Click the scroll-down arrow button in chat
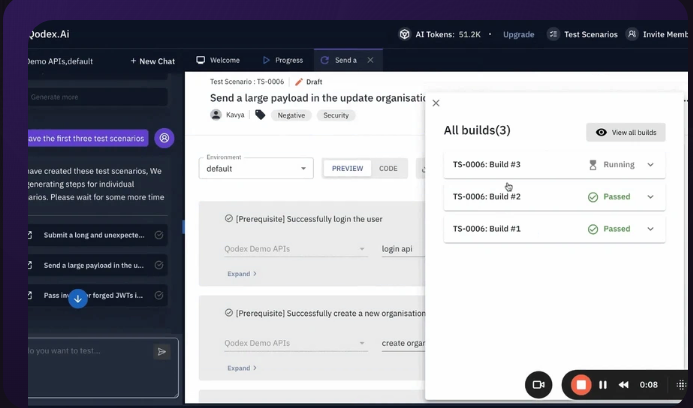 pyautogui.click(x=78, y=298)
